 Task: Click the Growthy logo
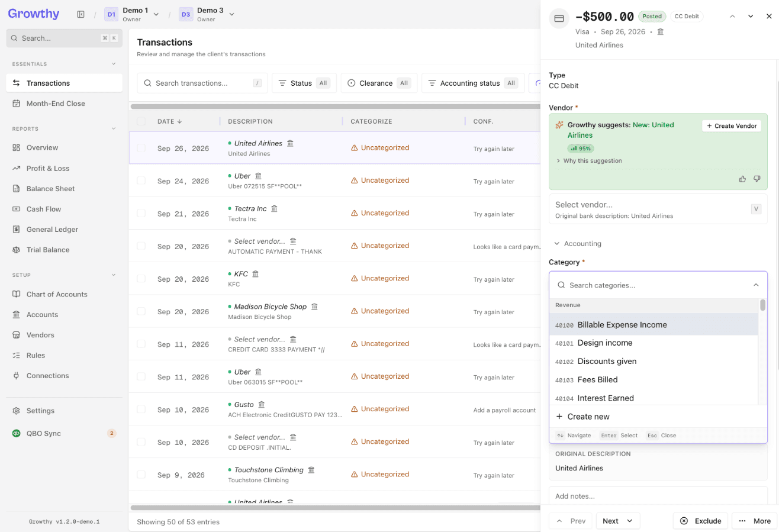click(34, 14)
